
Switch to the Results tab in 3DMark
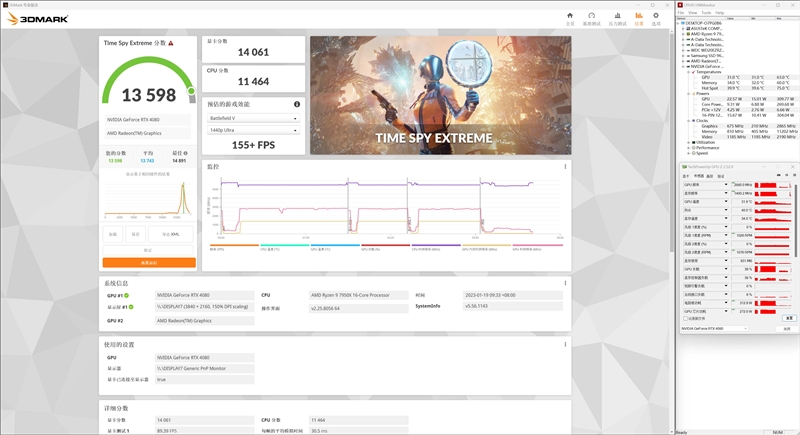point(639,17)
